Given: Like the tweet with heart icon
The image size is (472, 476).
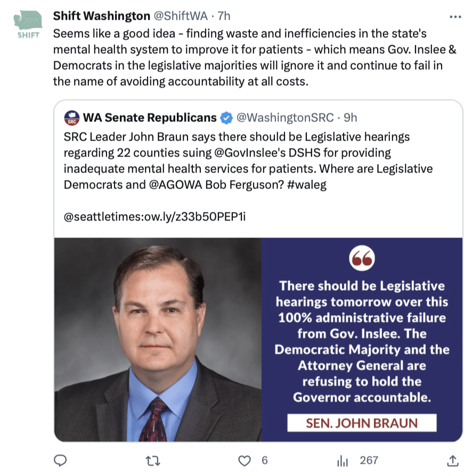Looking at the screenshot, I should coord(245,460).
